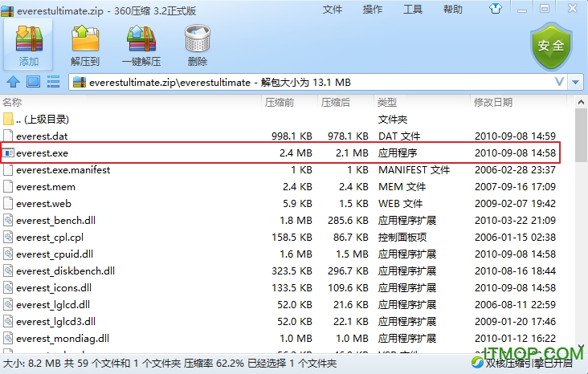The height and width of the screenshot is (374, 588).
Task: Select everest_cpl.cpl file name
Action: [x=50, y=238]
